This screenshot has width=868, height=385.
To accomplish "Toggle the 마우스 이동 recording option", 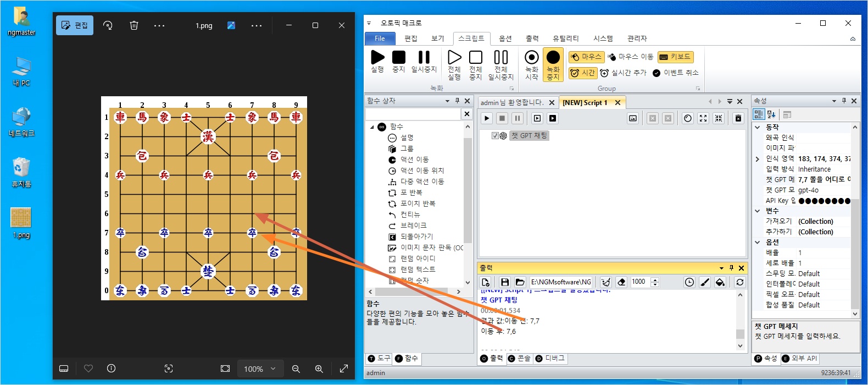I will 631,57.
